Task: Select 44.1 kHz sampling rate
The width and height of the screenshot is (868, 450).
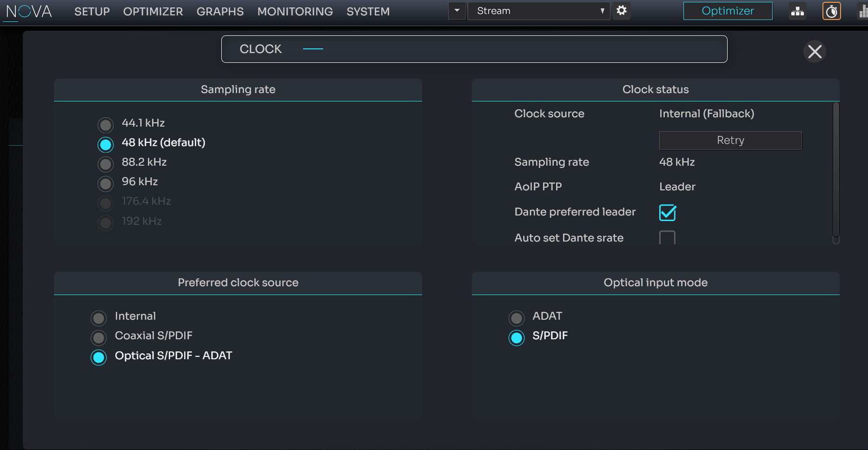Action: 106,125
